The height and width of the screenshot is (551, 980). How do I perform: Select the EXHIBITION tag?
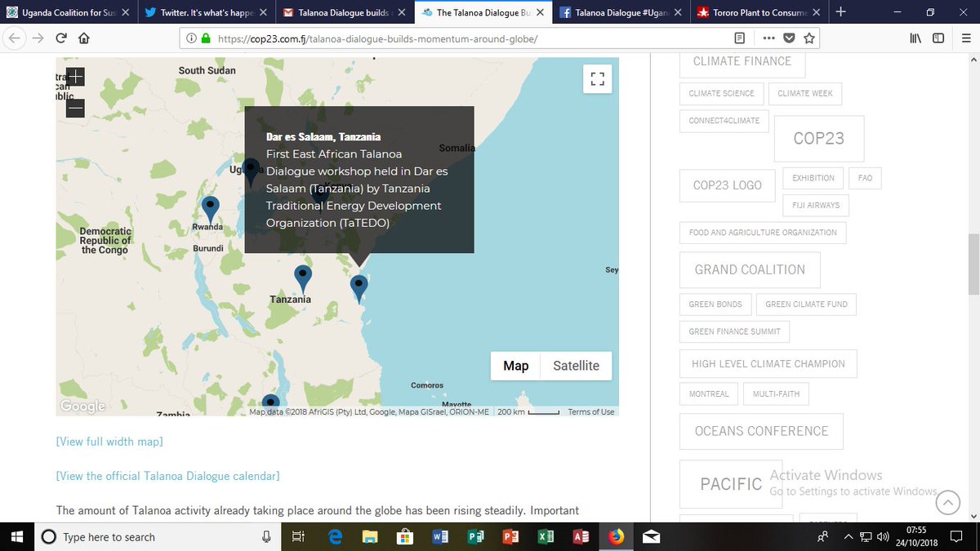(x=813, y=178)
